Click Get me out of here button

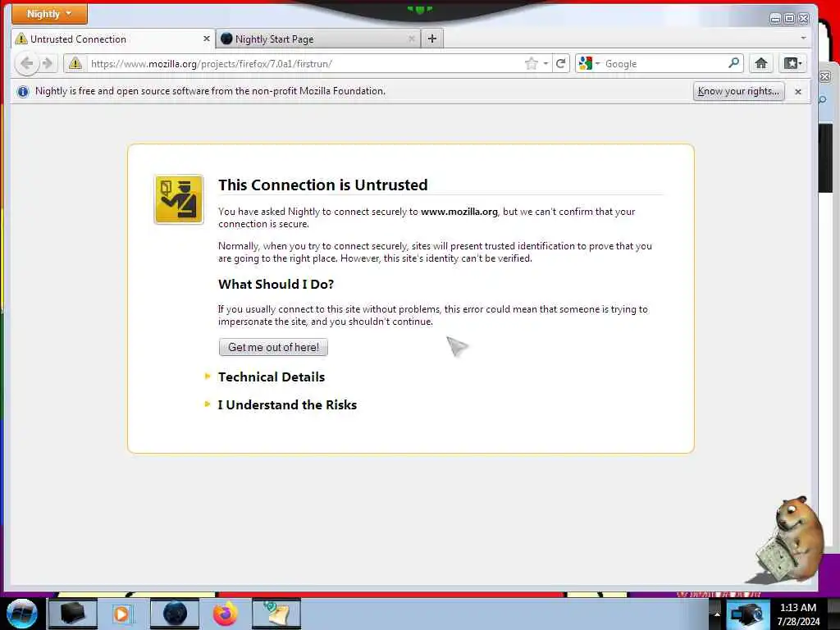tap(273, 347)
